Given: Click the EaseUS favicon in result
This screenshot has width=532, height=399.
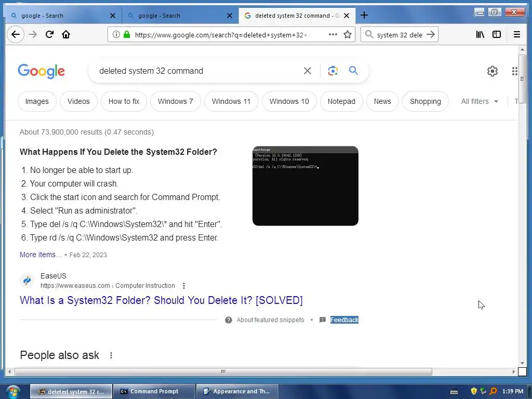Looking at the screenshot, I should [x=27, y=281].
